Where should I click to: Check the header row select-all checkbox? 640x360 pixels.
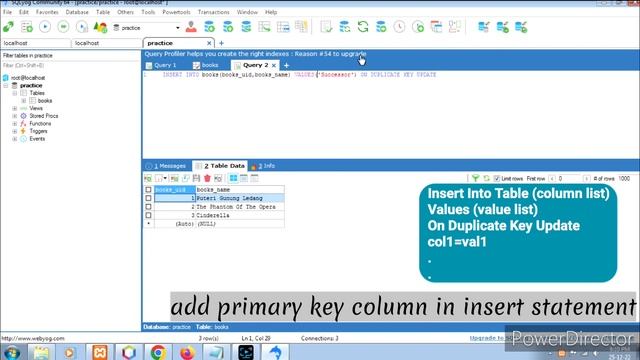[x=149, y=190]
